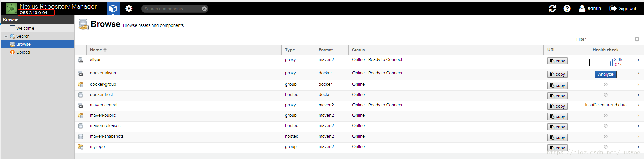Expand the Search tree node

(x=6, y=36)
